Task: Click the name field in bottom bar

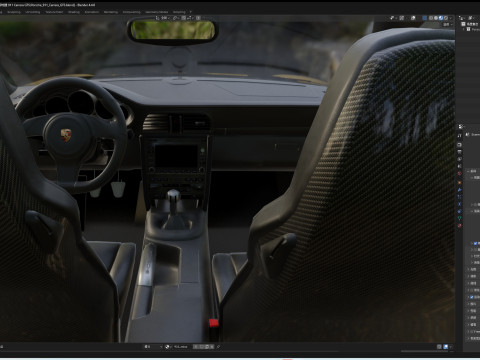Action: [x=181, y=347]
